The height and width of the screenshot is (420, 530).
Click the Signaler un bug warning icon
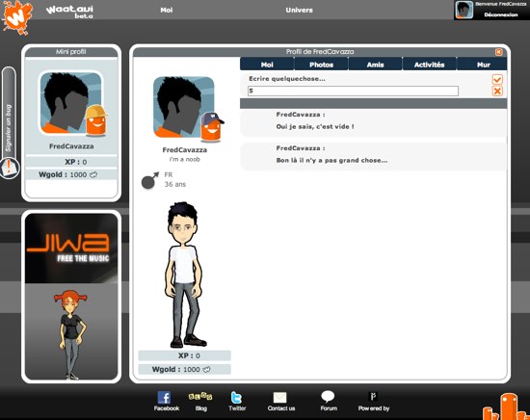[x=10, y=168]
